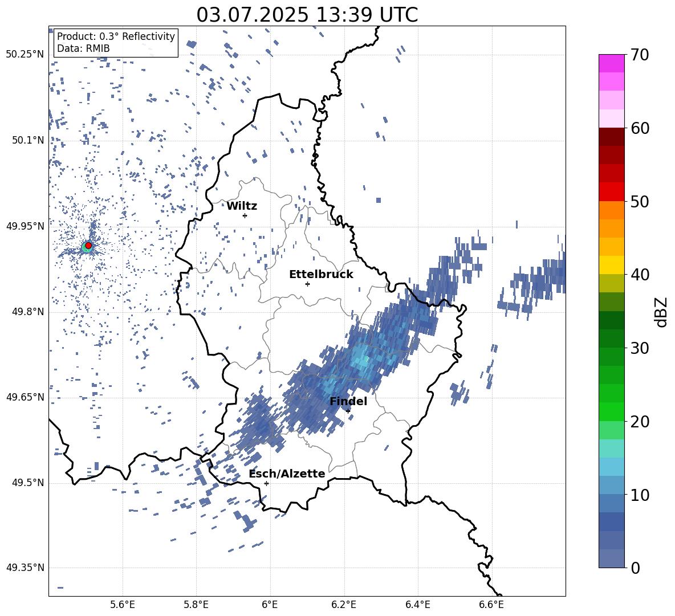Click the 5.6°E longitude label
This screenshot has width=675, height=616.
coord(123,605)
